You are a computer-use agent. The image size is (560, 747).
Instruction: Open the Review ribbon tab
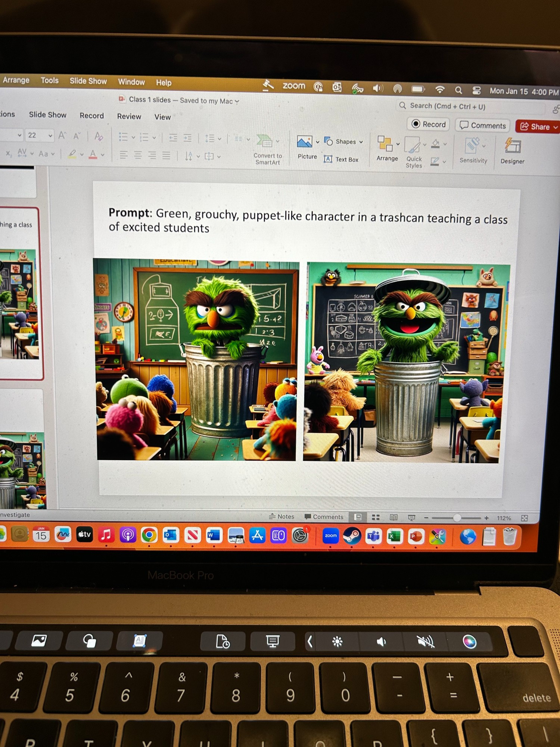point(129,117)
